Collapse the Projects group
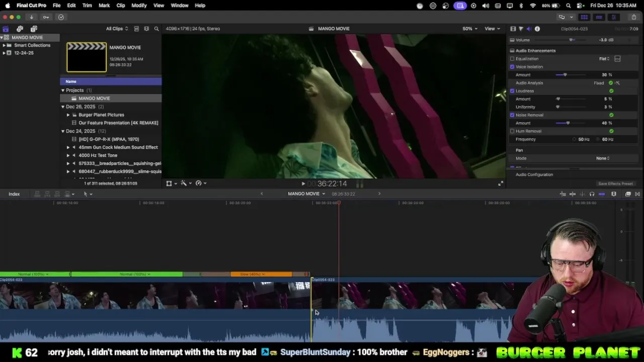644x362 pixels. (63, 90)
